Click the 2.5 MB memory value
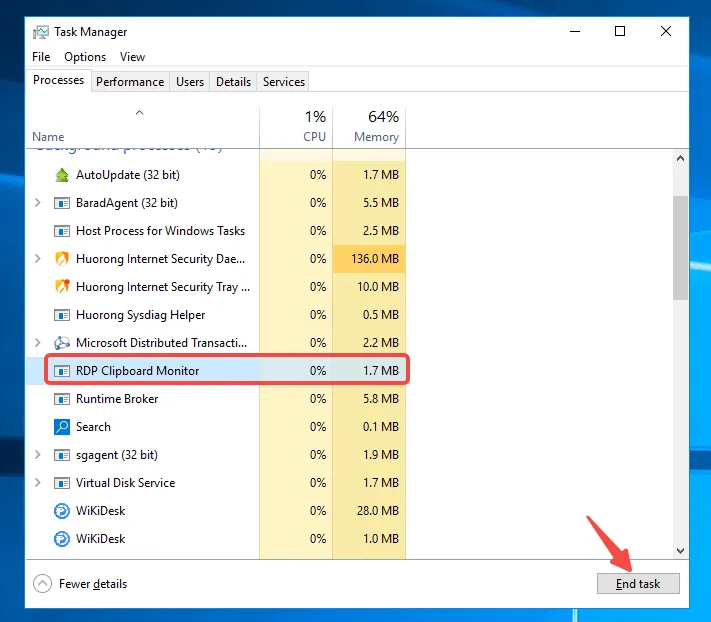711x622 pixels. (381, 231)
